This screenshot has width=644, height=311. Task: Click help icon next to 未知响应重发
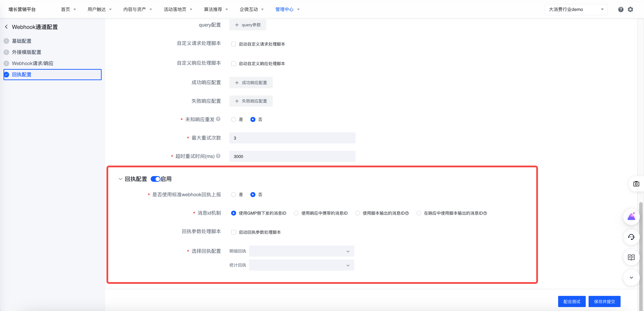218,119
